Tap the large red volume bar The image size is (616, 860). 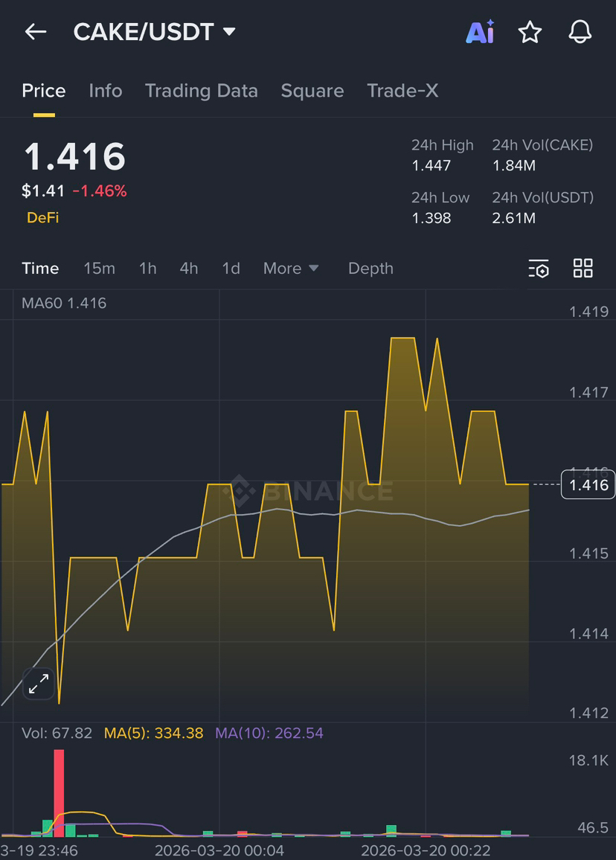(x=59, y=792)
